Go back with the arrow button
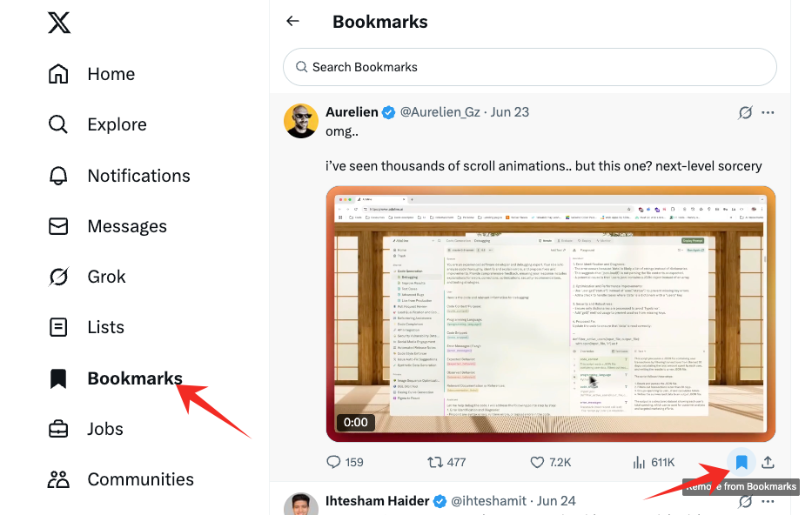The width and height of the screenshot is (812, 515). point(293,21)
